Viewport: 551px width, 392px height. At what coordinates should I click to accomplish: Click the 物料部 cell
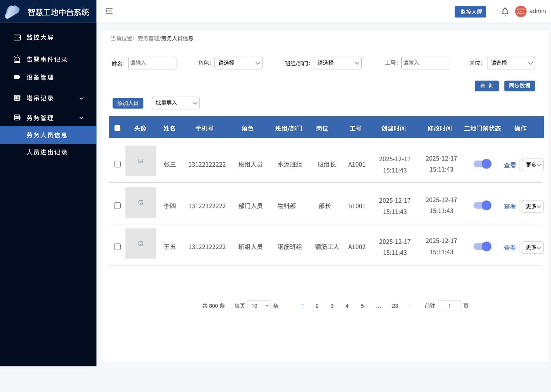click(286, 206)
